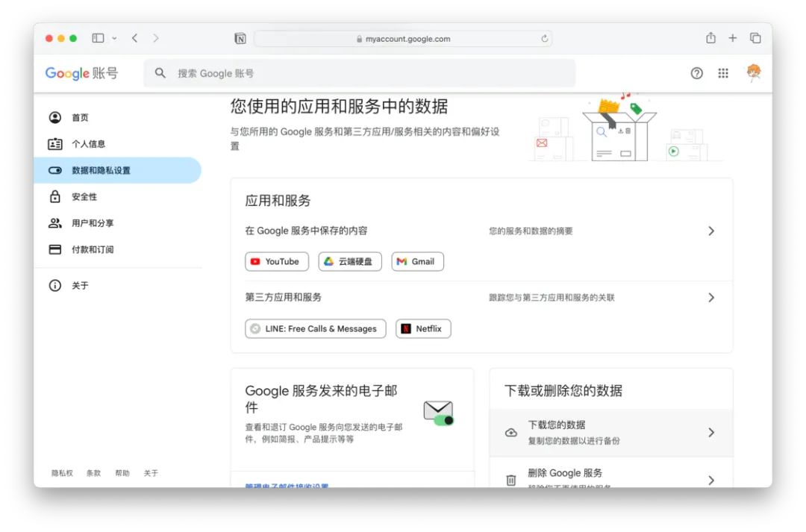806x532 pixels.
Task: Expand 在 Google 服务中保存的内容 chevron
Action: [711, 231]
